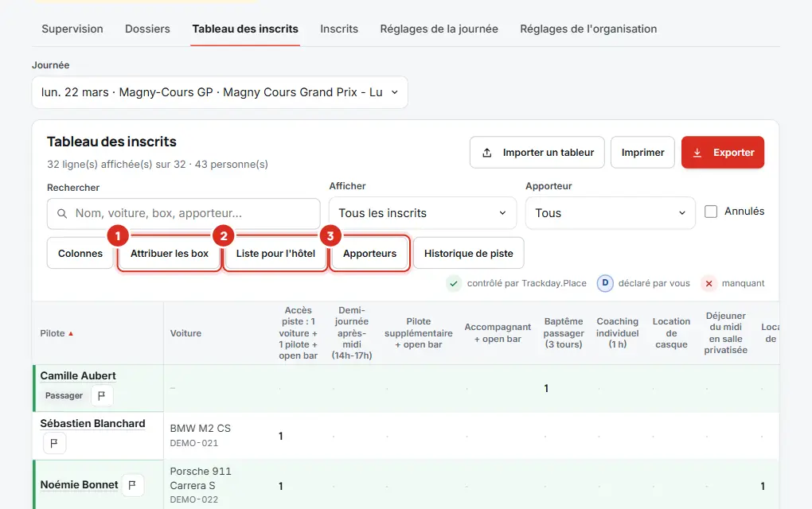
Task: Go to the Inscrits tab
Action: point(339,29)
